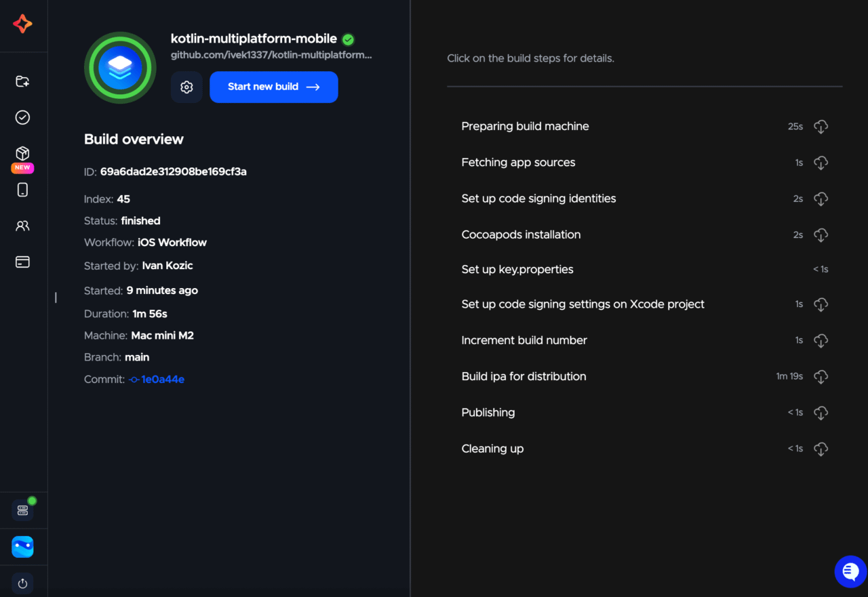Expand the Cocoapods installation step
The image size is (868, 597).
click(x=521, y=235)
